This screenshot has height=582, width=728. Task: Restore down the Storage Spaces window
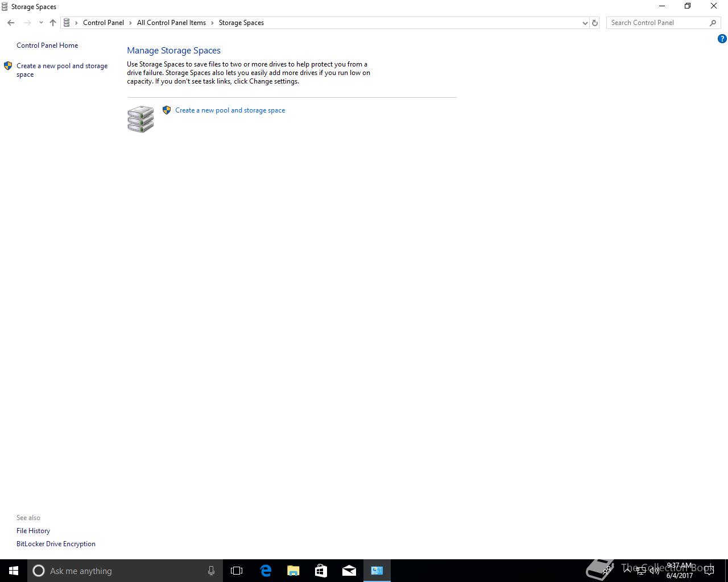pos(688,6)
